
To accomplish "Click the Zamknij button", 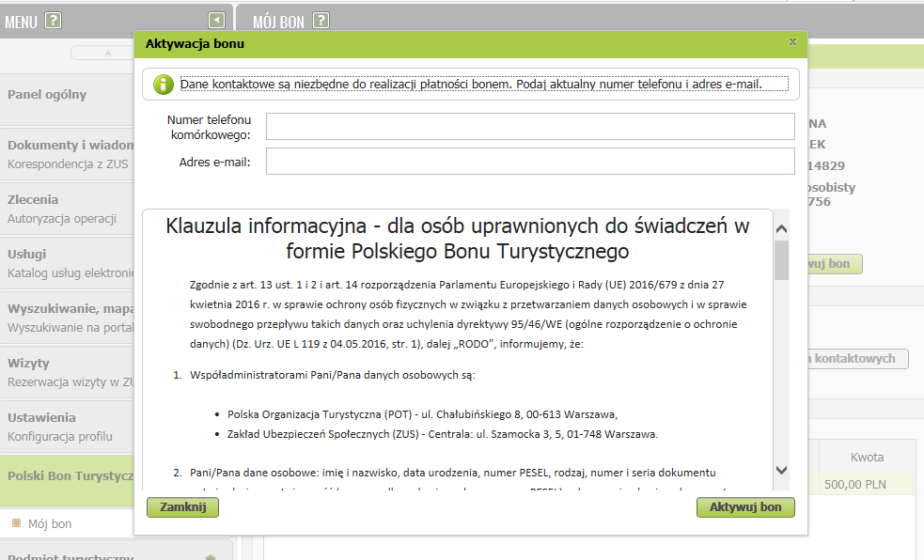I will pyautogui.click(x=182, y=507).
